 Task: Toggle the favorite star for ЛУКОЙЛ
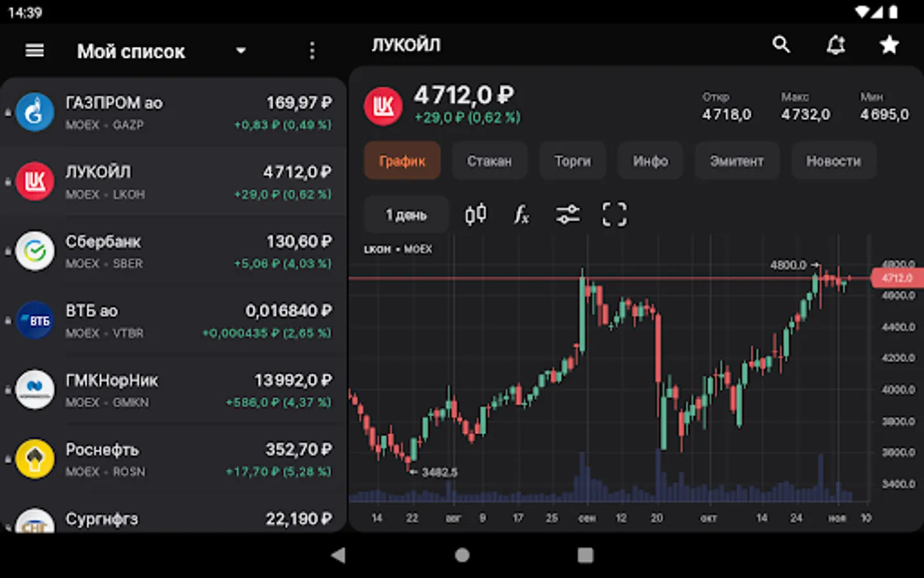[x=889, y=44]
